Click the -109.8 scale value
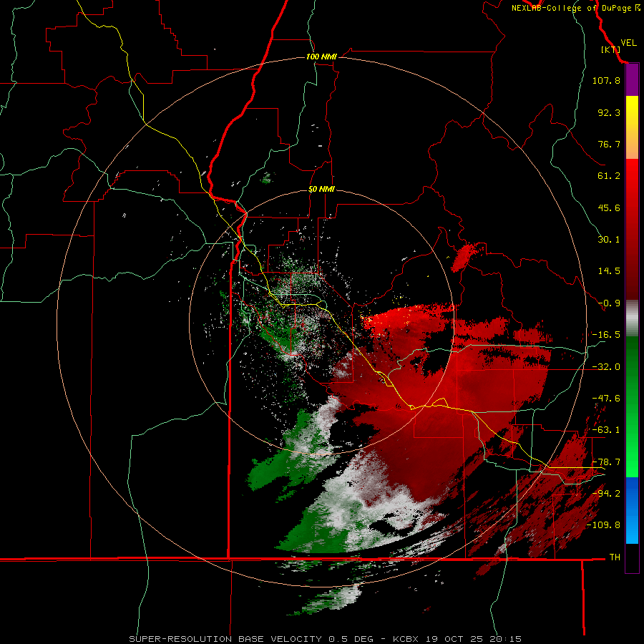Viewport: 644px width, 644px height. pyautogui.click(x=603, y=525)
